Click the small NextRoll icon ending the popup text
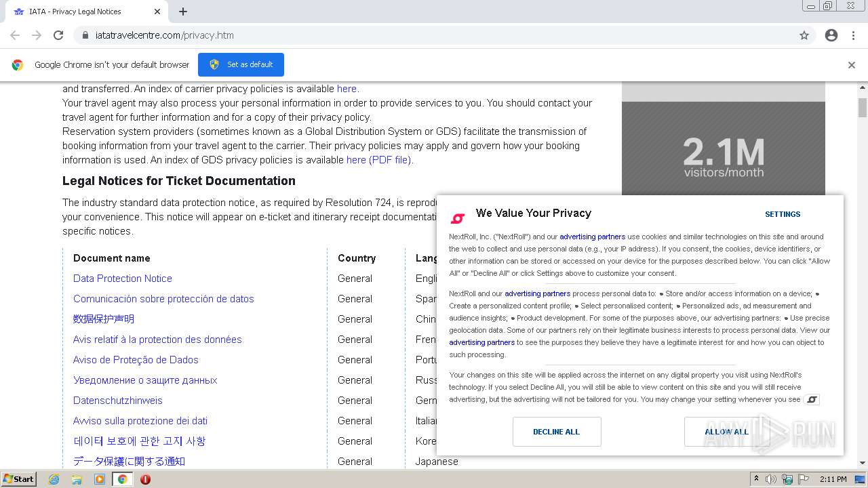The height and width of the screenshot is (488, 868). [x=811, y=400]
